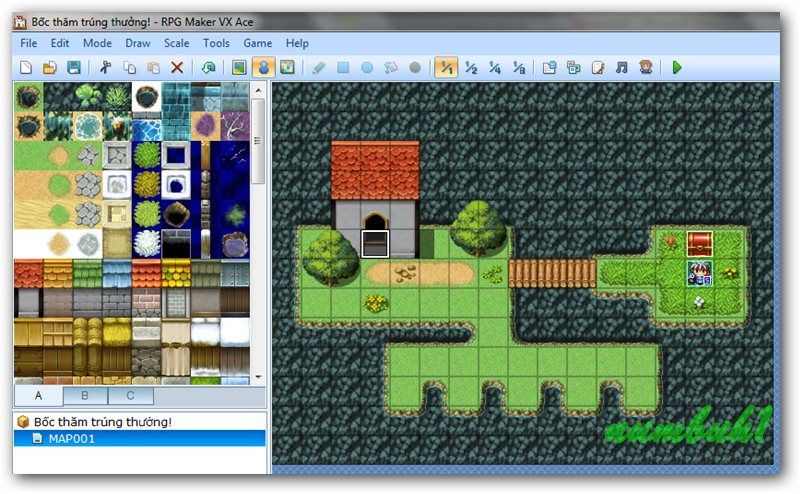The width and height of the screenshot is (800, 494).
Task: Click the house door tile cursor
Action: click(x=375, y=243)
